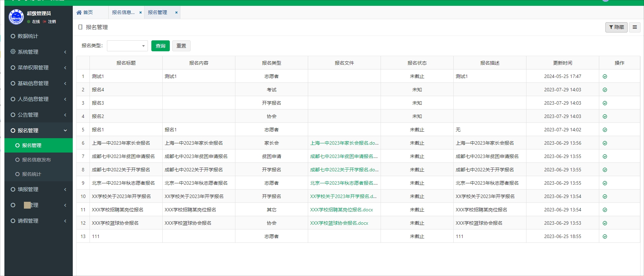Open file 上海一中2023年家长会报名.do...
This screenshot has height=276, width=644.
tap(344, 143)
